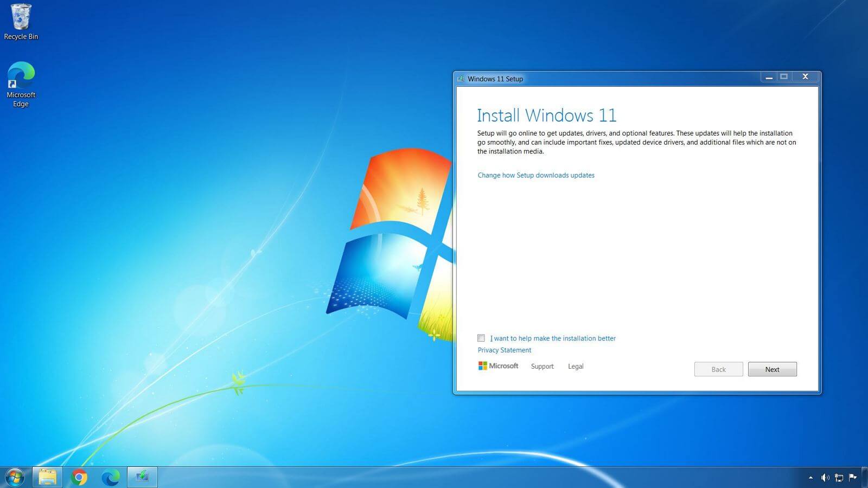868x488 pixels.
Task: Click the Windows Start orb
Action: [x=15, y=477]
